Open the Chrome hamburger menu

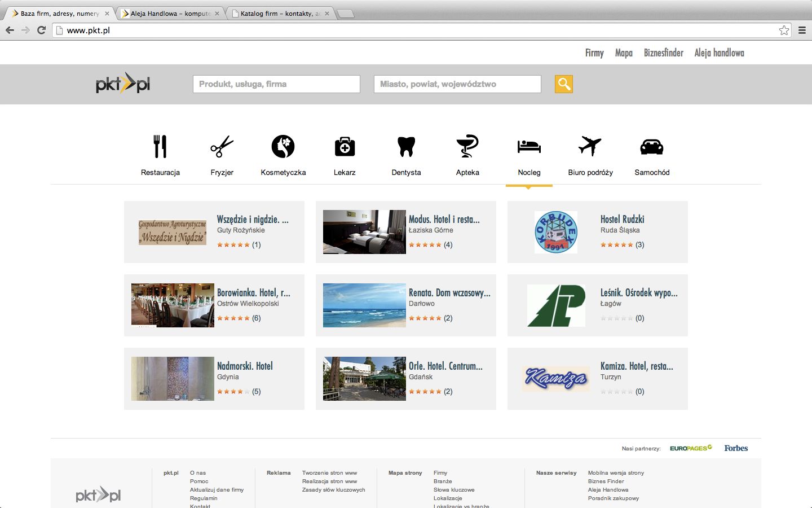802,30
